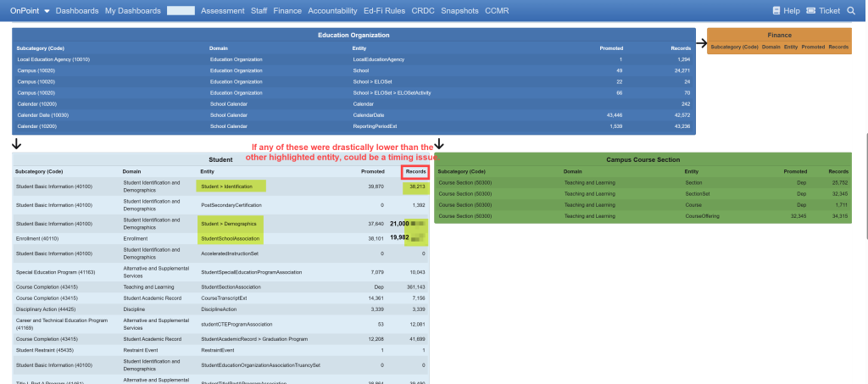This screenshot has height=384, width=868.
Task: Click the Student > Identification highlighted entity
Action: (231, 186)
